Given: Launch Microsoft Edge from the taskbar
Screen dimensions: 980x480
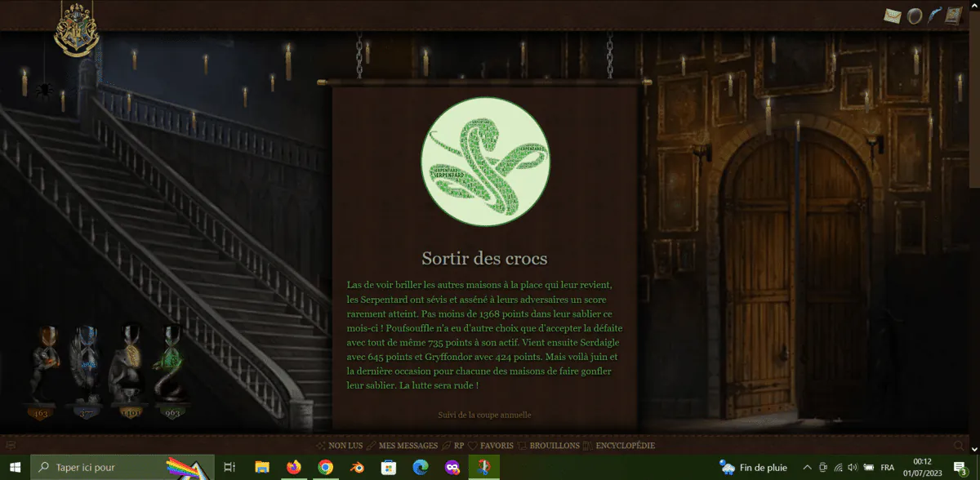Looking at the screenshot, I should pos(420,467).
